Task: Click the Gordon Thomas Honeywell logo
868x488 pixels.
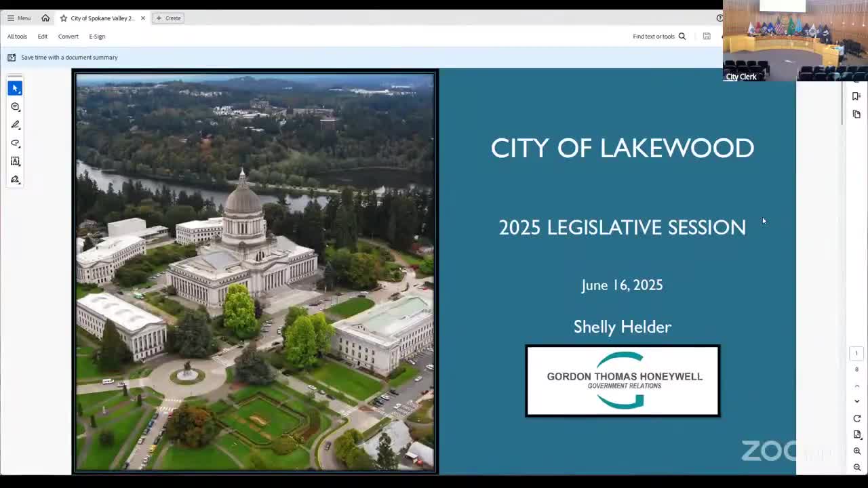Action: (623, 381)
